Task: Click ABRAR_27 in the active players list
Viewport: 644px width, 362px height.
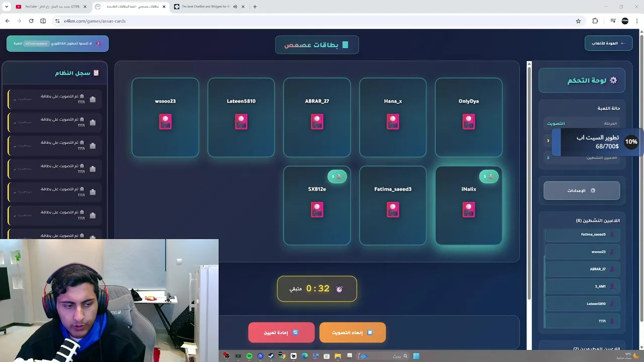Action: click(582, 269)
